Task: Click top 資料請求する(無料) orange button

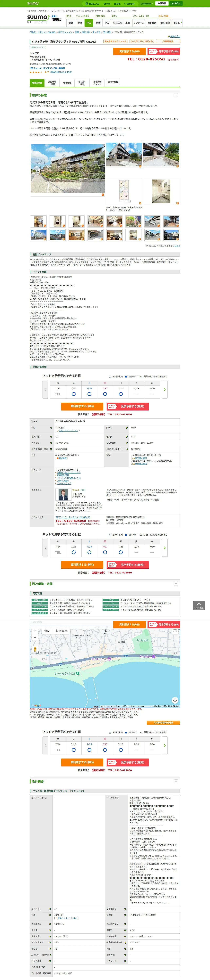Action: 129,51
